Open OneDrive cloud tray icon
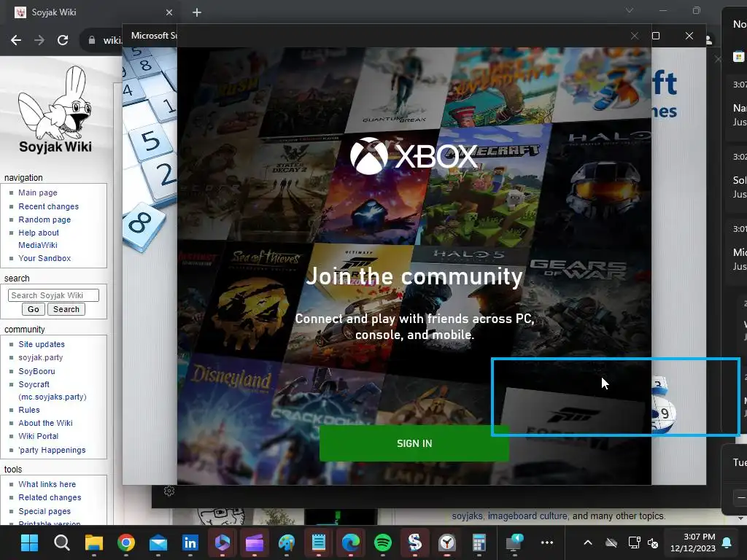 coord(611,542)
